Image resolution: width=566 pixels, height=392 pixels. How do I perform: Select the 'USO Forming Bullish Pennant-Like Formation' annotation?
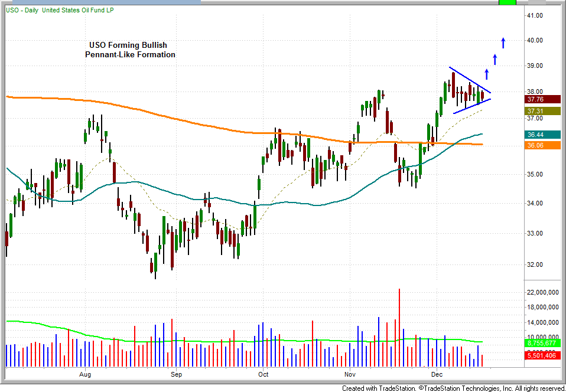tap(131, 50)
